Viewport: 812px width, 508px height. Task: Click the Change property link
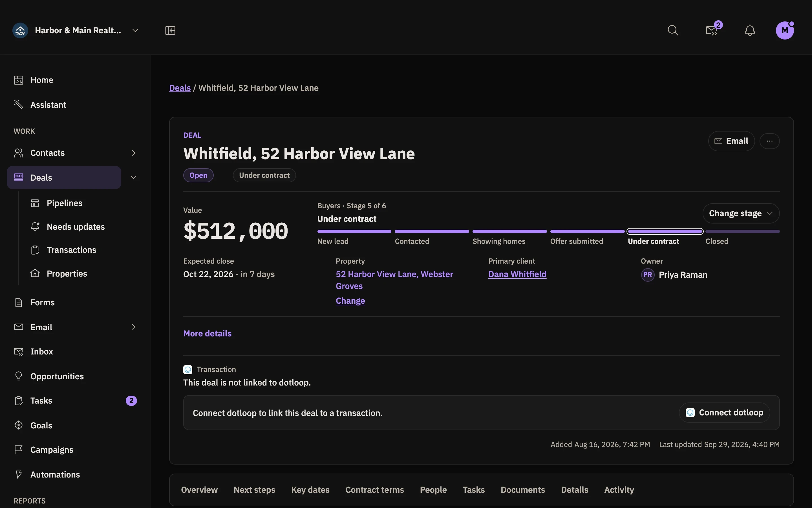tap(350, 301)
